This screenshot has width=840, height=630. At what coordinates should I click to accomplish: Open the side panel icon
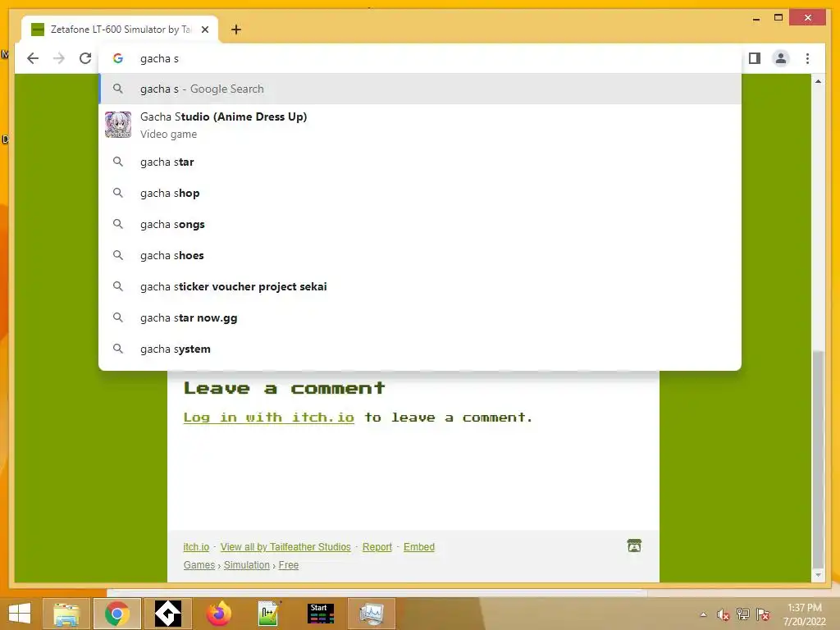pyautogui.click(x=755, y=58)
